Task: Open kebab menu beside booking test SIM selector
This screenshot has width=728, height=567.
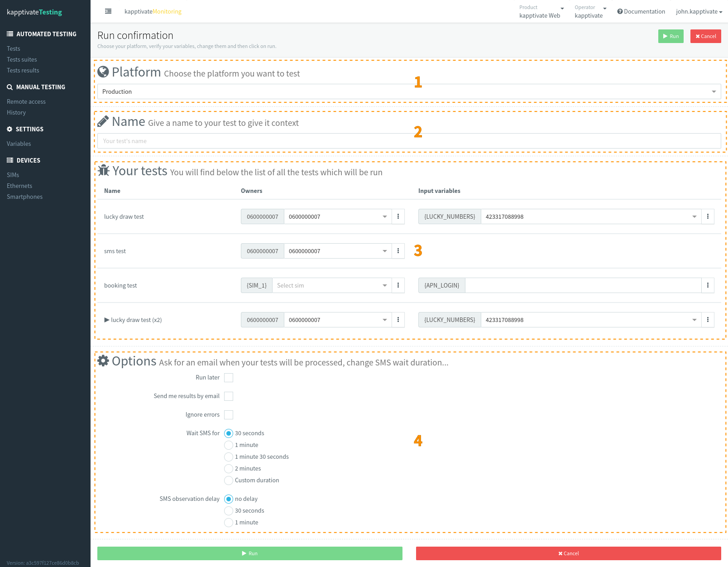Action: click(398, 285)
